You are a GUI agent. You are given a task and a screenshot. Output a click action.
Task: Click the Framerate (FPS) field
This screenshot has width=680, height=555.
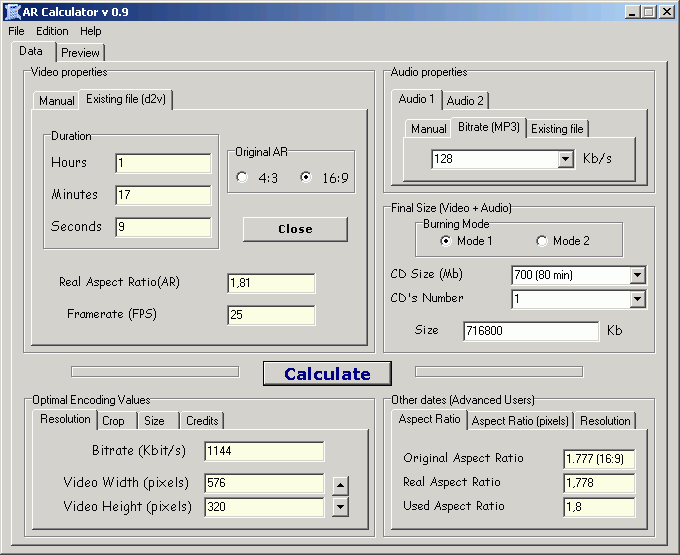click(x=271, y=315)
